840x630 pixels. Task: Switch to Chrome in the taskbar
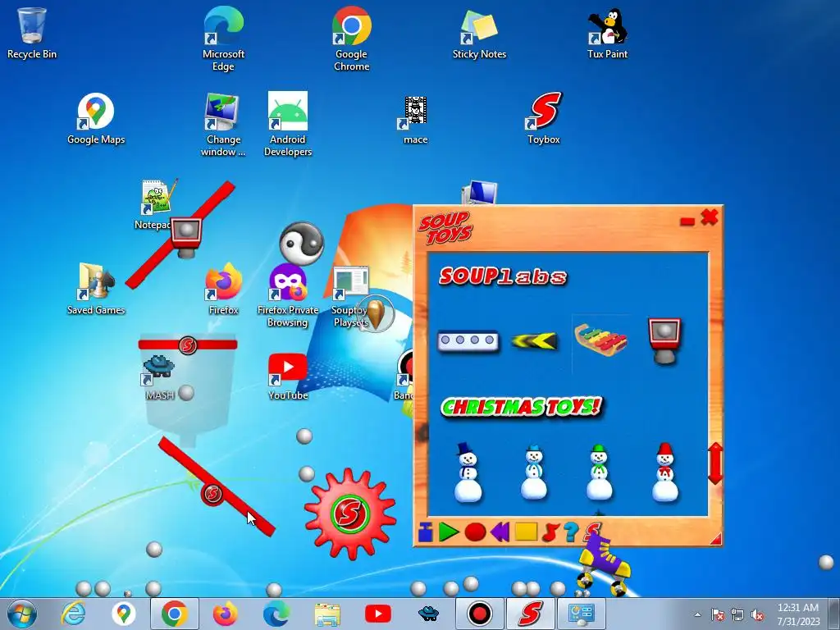click(x=175, y=614)
